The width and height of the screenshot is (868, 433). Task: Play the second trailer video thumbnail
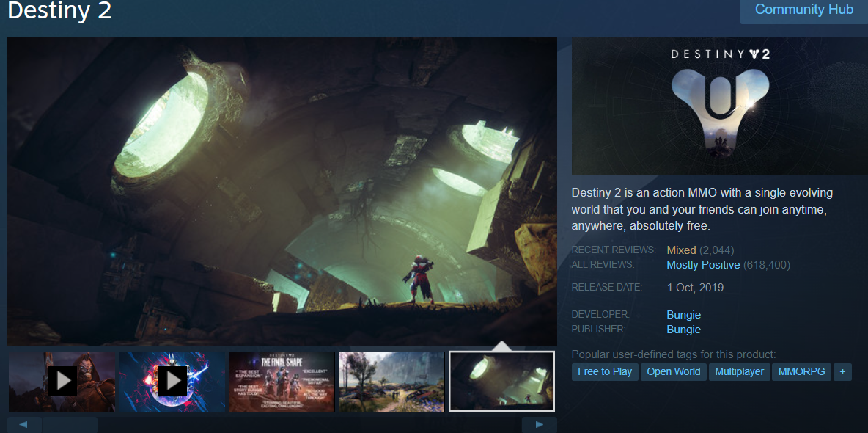[172, 382]
